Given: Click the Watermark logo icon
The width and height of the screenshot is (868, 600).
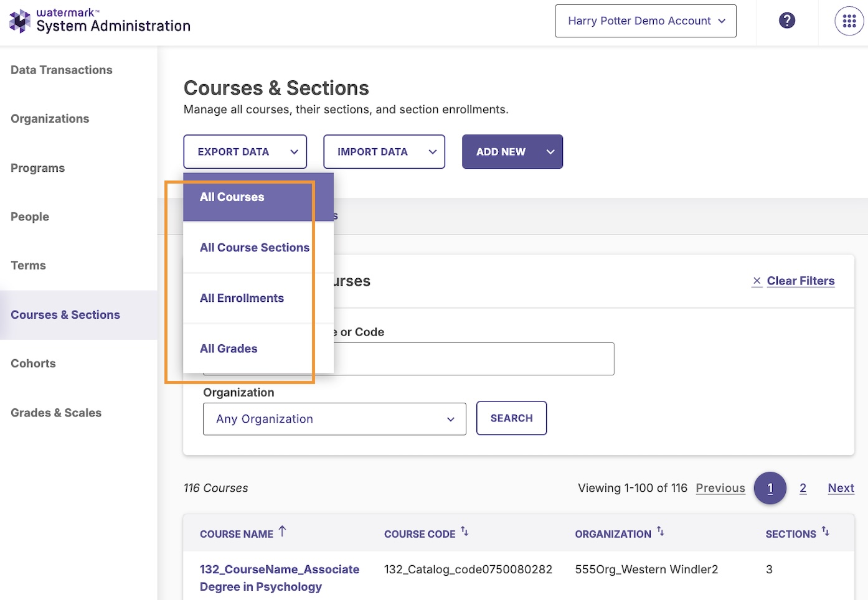Looking at the screenshot, I should click(x=20, y=21).
